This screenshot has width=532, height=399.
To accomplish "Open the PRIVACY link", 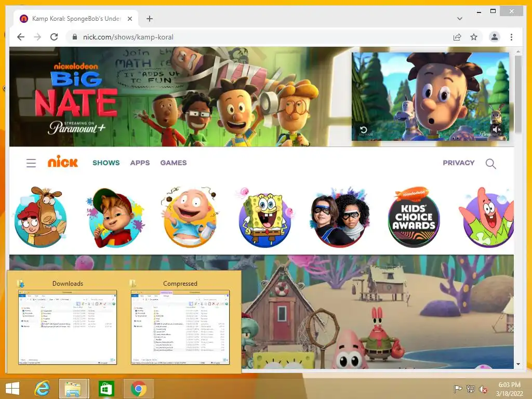I will click(458, 163).
